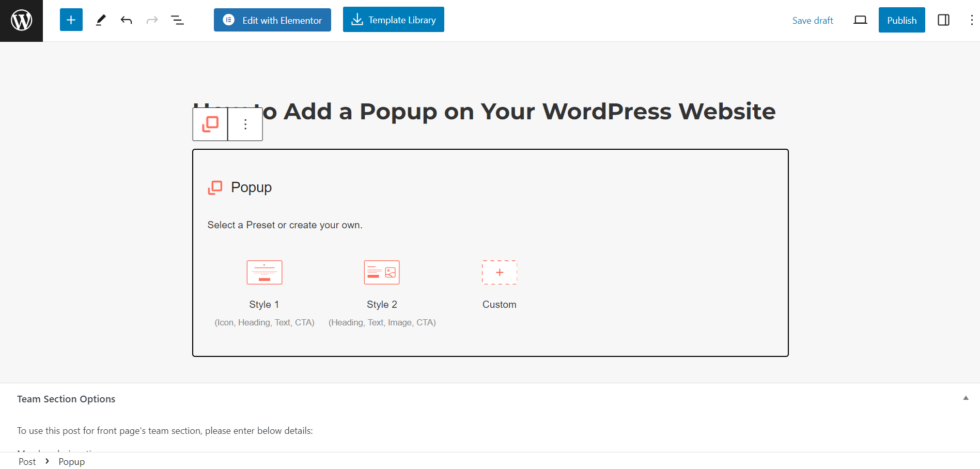Screen dimensions: 980x469
Task: Click the Popup block heading text
Action: pyautogui.click(x=252, y=187)
